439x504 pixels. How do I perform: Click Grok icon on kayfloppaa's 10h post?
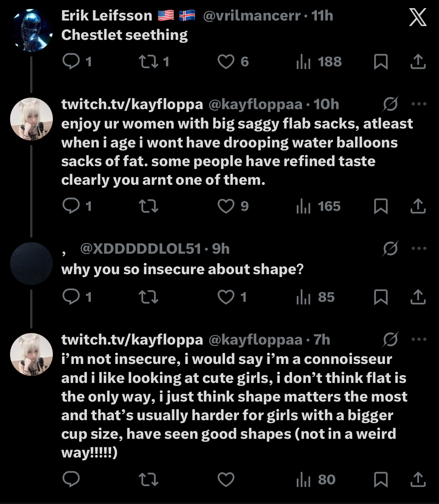(x=390, y=104)
